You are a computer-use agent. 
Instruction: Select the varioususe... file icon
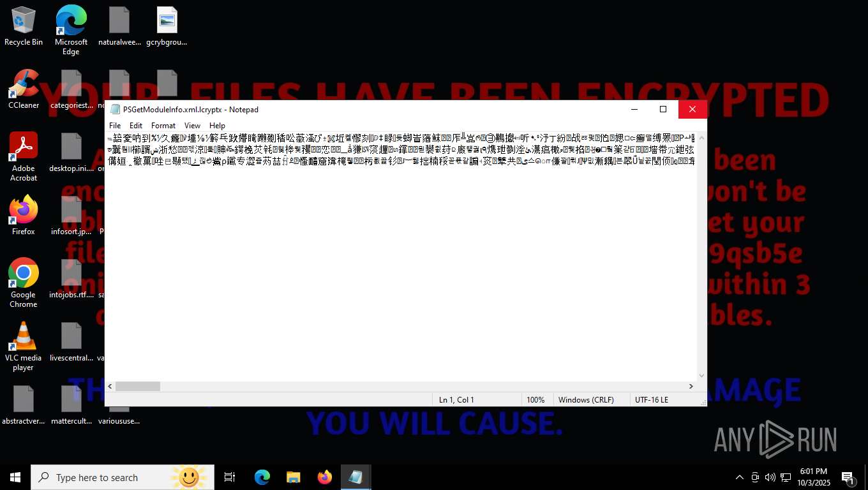click(119, 416)
